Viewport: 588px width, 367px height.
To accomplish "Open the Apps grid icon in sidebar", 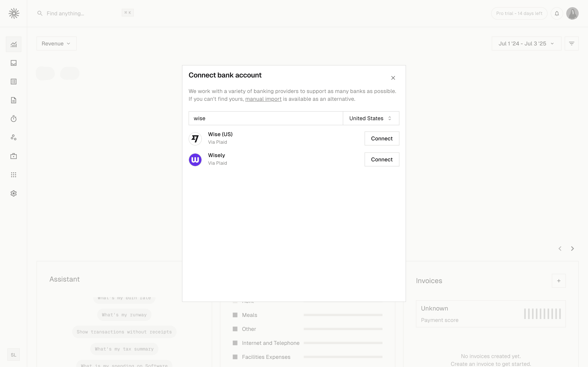I will coord(14,175).
